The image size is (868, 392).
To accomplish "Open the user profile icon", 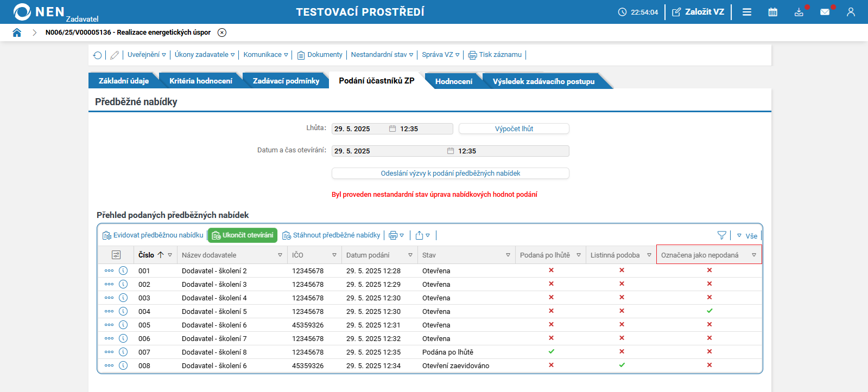I will click(x=850, y=12).
